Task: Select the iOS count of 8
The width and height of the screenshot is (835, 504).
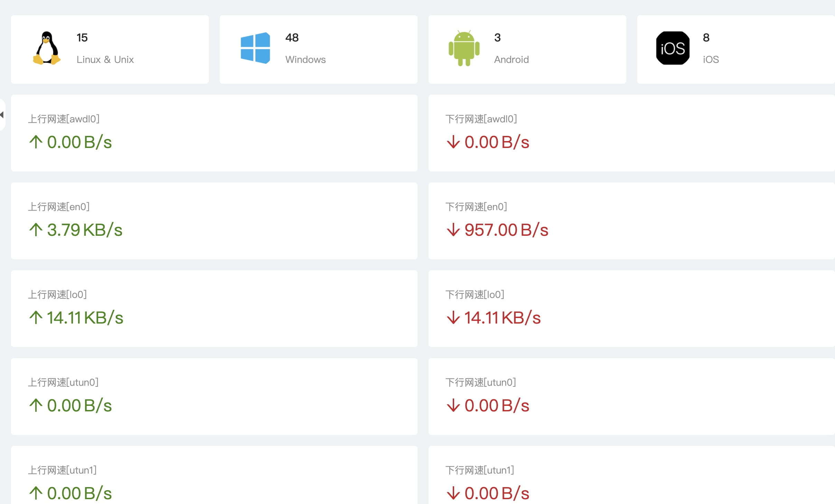Action: point(706,37)
